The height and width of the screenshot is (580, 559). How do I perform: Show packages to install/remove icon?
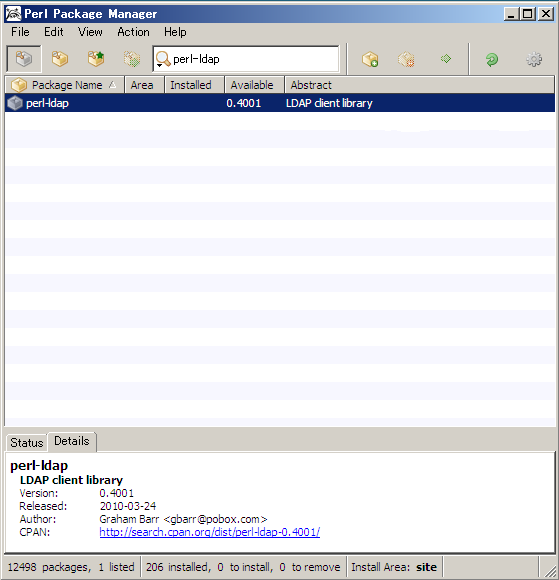click(x=132, y=59)
